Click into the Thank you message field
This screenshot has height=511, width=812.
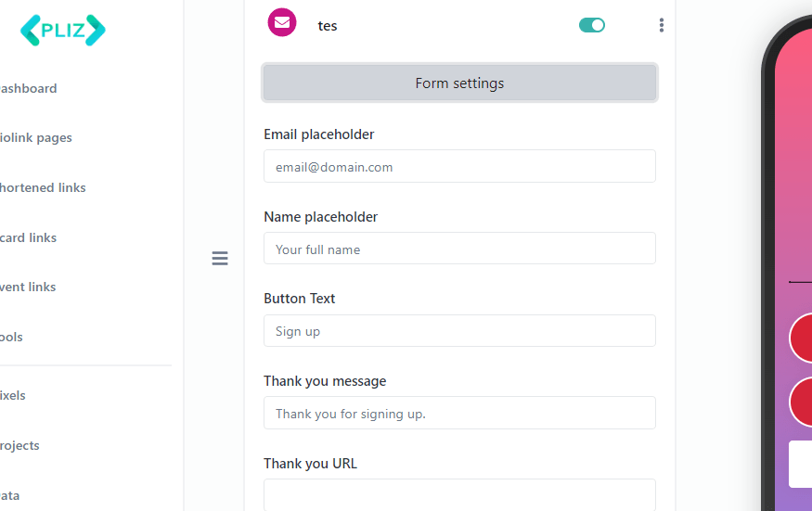click(x=459, y=413)
